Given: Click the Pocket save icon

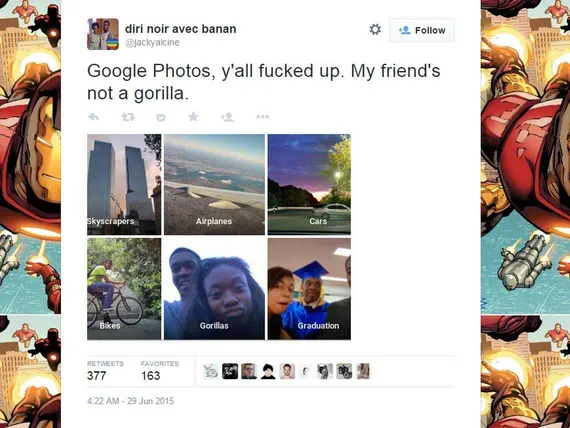Looking at the screenshot, I should (x=161, y=117).
